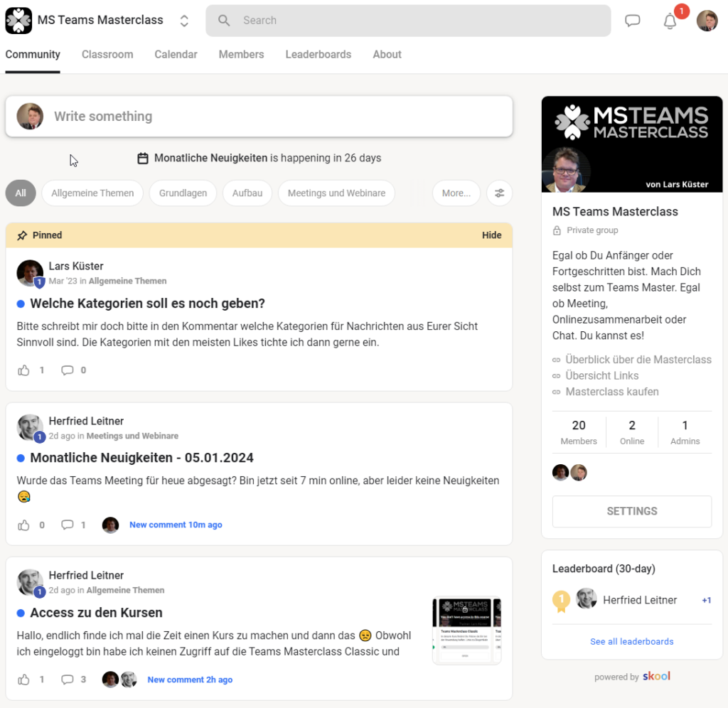The width and height of the screenshot is (728, 708).
Task: View the 1 Admins list
Action: pyautogui.click(x=685, y=432)
